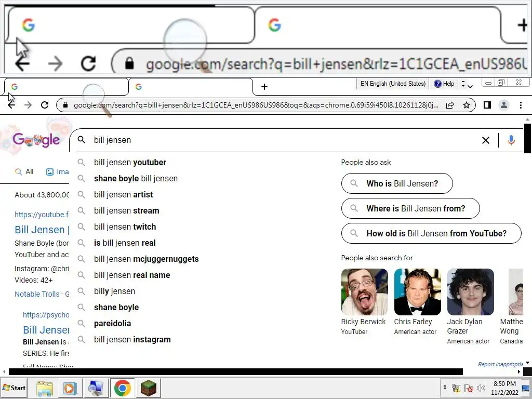Open the Windows Start menu
The image size is (532, 399).
[14, 388]
